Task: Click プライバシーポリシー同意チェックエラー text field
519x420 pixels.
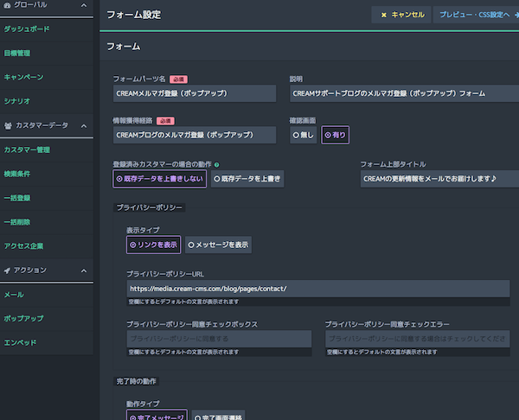Action: (418, 339)
